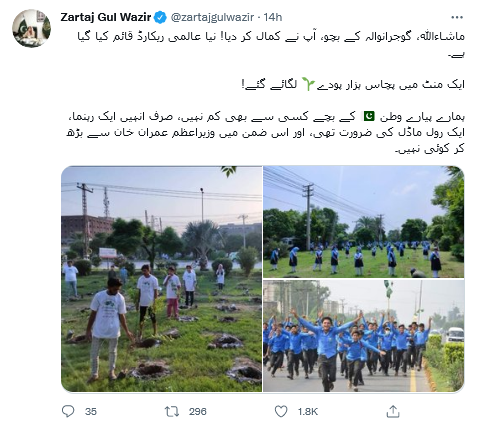
Task: Click the 1.8K likes count
Action: 308,412
